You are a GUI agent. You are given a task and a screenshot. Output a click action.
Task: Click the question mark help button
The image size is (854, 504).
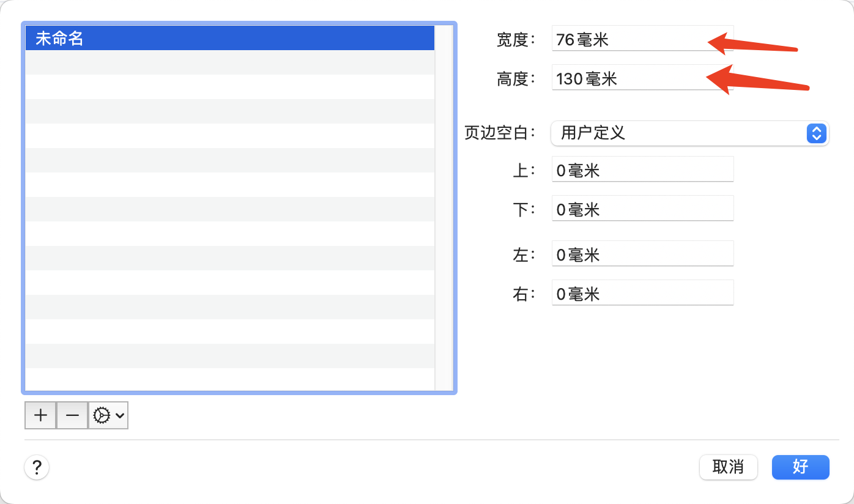pyautogui.click(x=37, y=468)
